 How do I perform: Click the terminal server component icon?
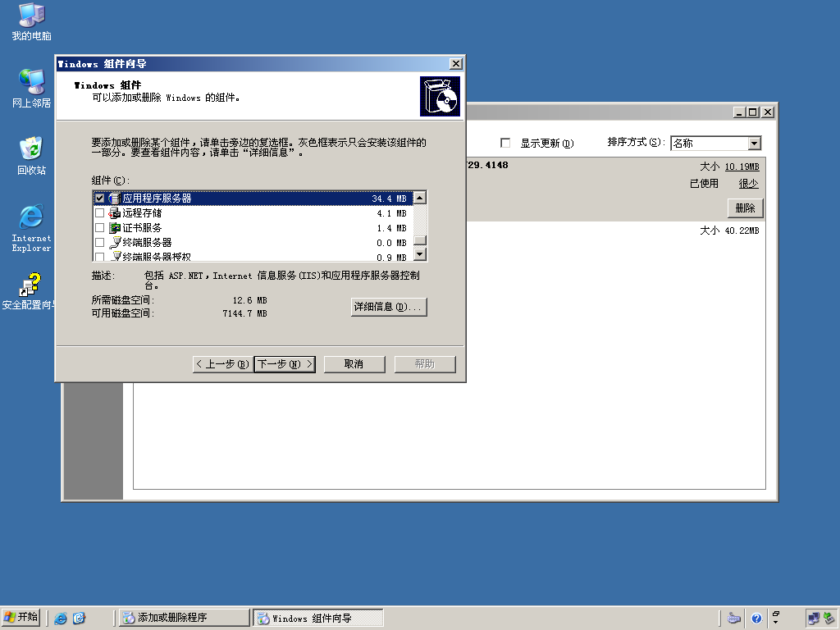coord(114,243)
